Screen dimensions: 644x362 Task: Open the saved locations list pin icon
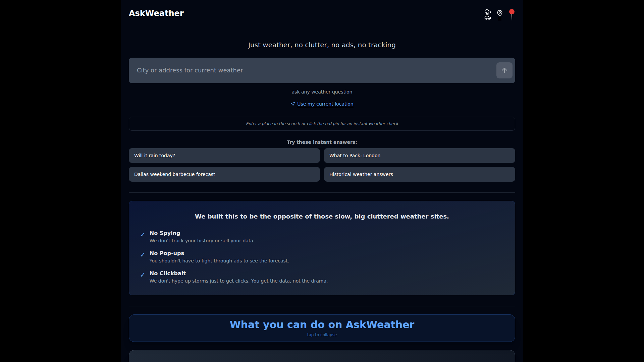[x=500, y=15]
